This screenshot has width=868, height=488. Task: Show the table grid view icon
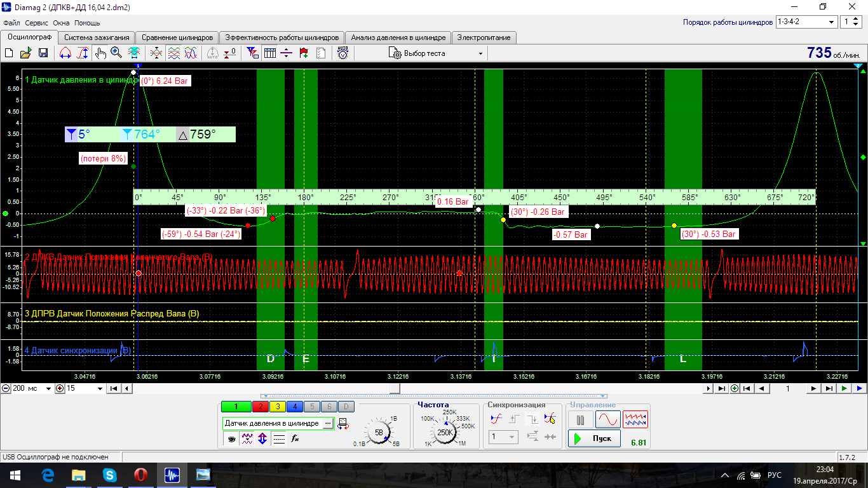[x=269, y=53]
